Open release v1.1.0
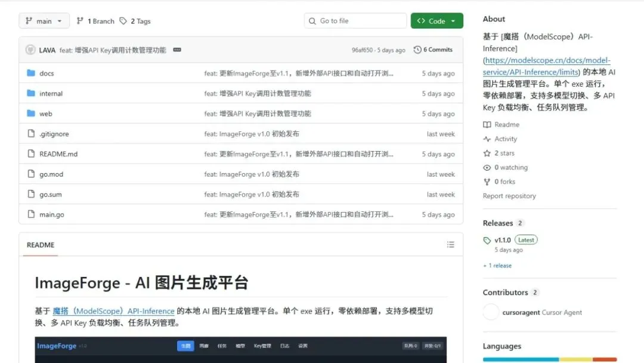 tap(502, 240)
